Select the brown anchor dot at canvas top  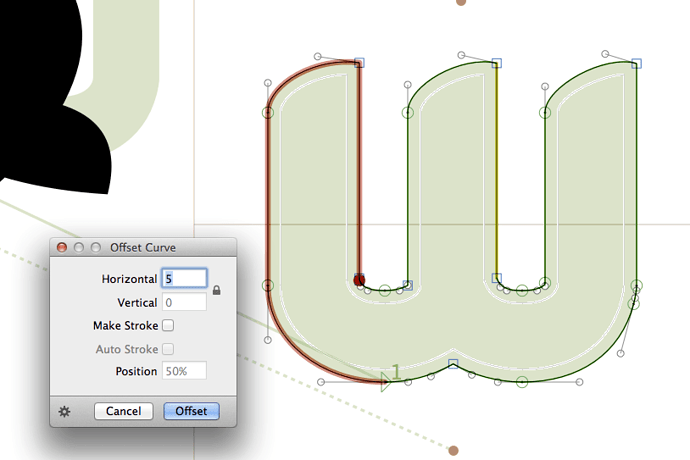(x=461, y=2)
